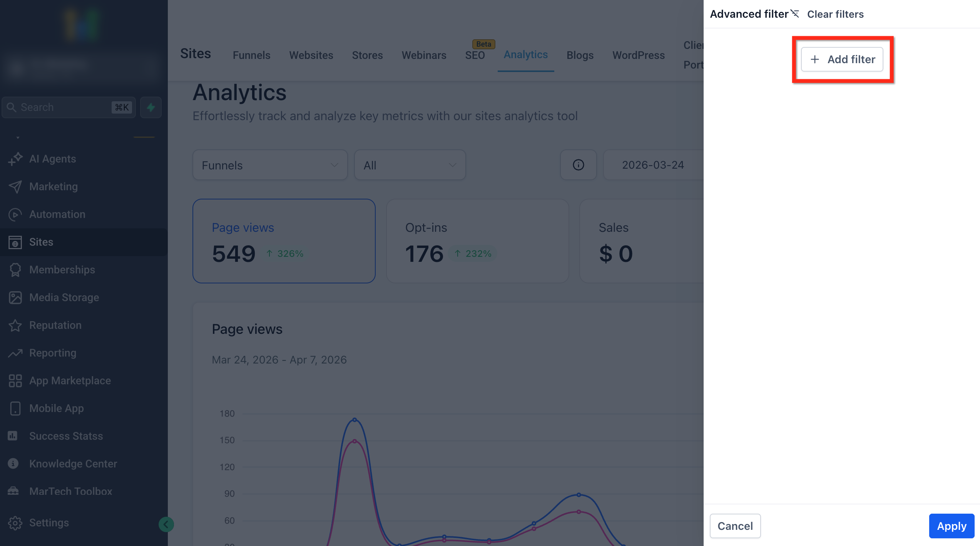Viewport: 980px width, 546px height.
Task: Switch to the Blogs tab
Action: pyautogui.click(x=580, y=55)
